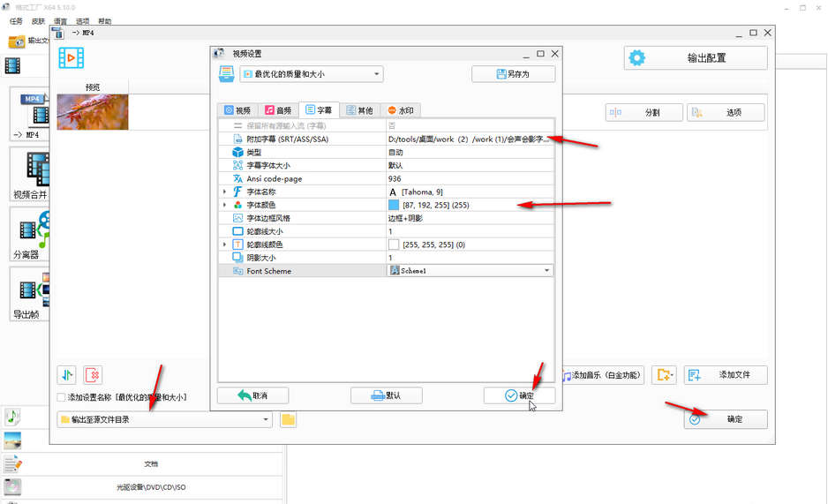Click the blue font color swatch
The image size is (828, 504).
click(394, 205)
